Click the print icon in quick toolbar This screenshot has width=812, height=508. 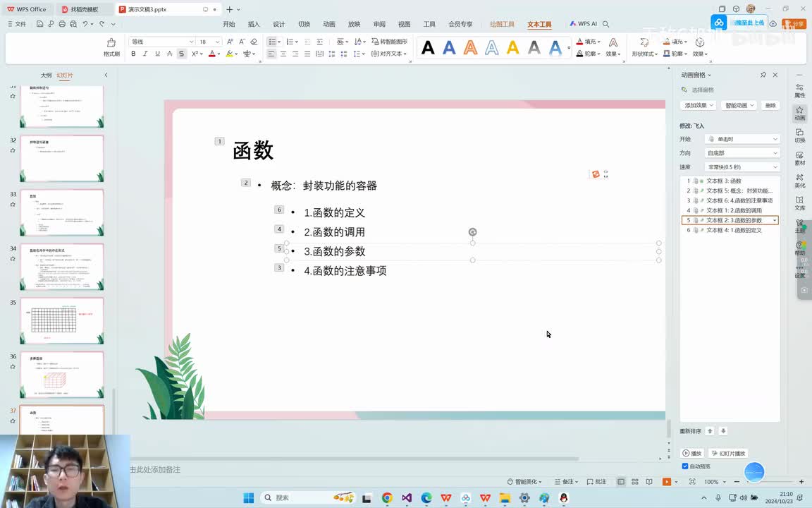62,24
